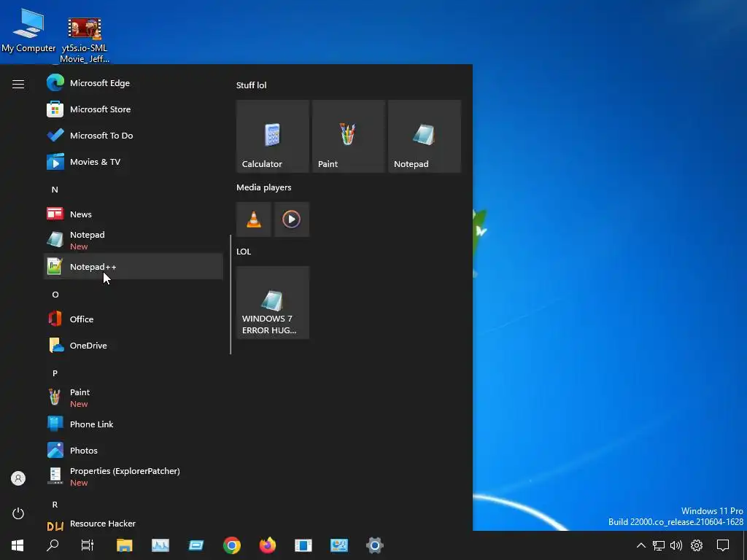The width and height of the screenshot is (747, 560).
Task: Open Notepad from the N section list
Action: click(133, 240)
